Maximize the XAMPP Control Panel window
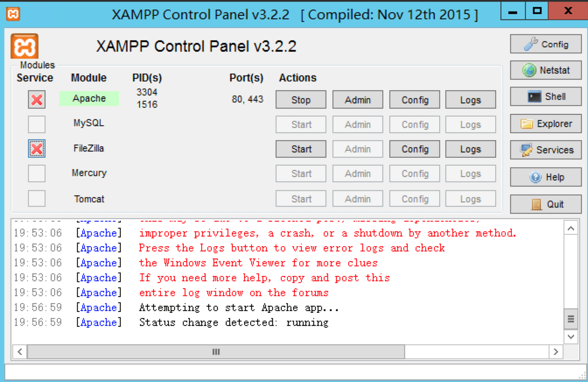588x382 pixels. [537, 11]
